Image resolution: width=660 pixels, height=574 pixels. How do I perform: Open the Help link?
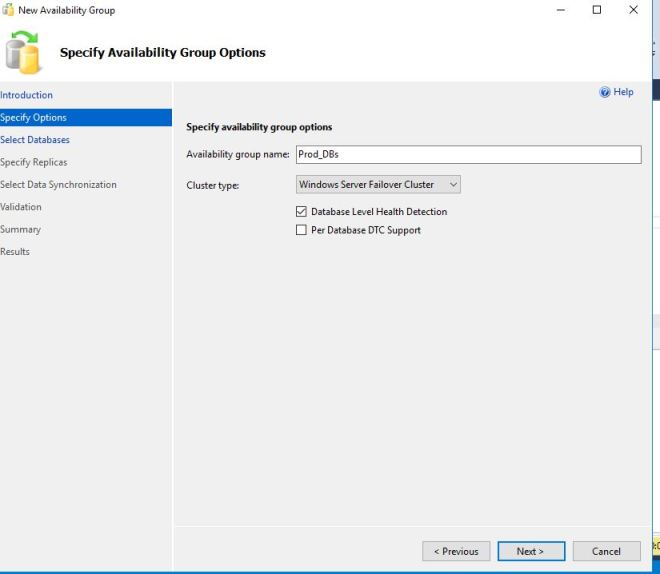[x=623, y=92]
